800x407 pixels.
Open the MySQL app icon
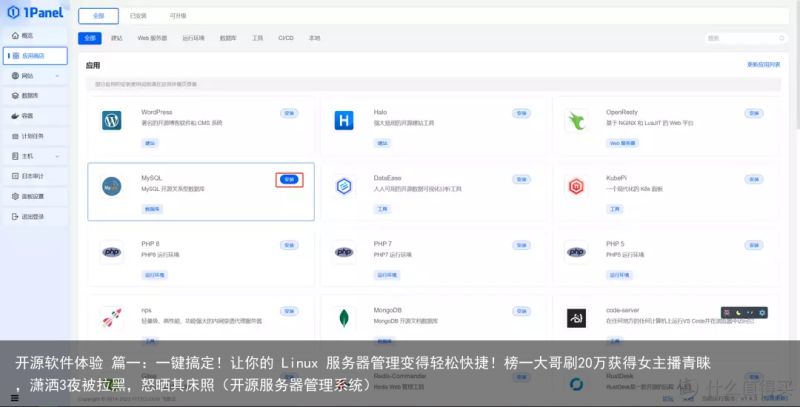[x=112, y=187]
